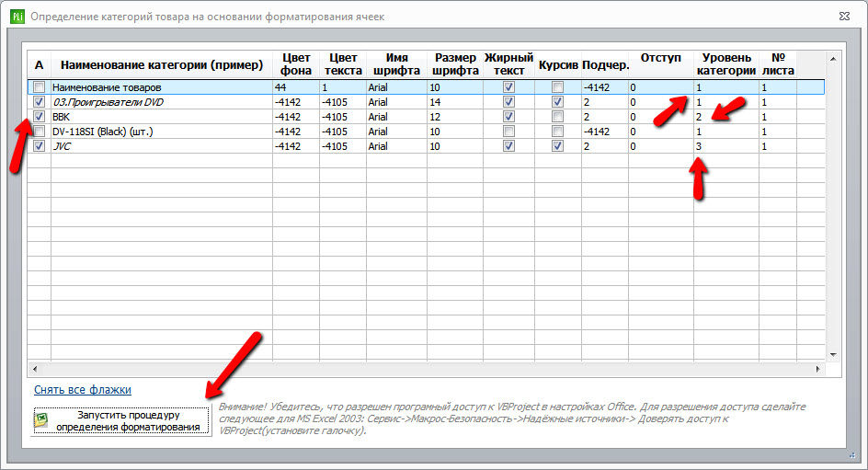The image size is (868, 470).
Task: Toggle bold text checkbox in DV-118SI row
Action: tap(508, 132)
